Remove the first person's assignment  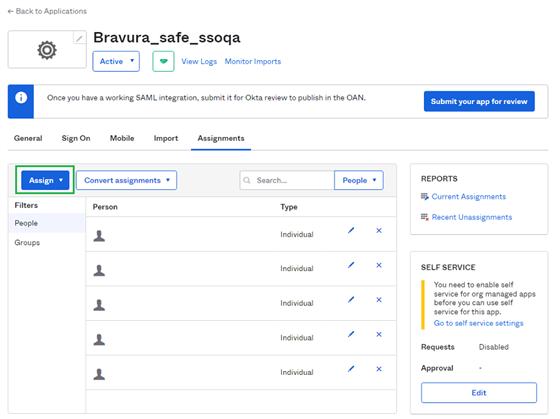(x=379, y=230)
